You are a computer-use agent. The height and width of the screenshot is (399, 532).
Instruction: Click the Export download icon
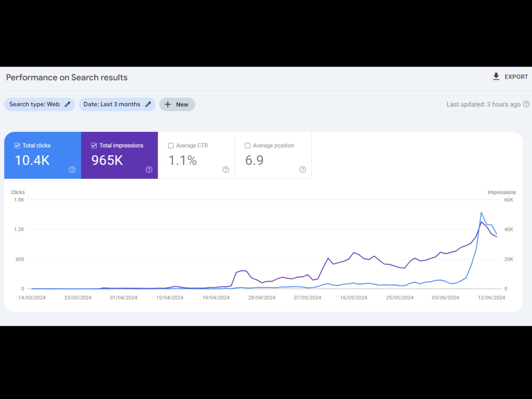point(496,76)
